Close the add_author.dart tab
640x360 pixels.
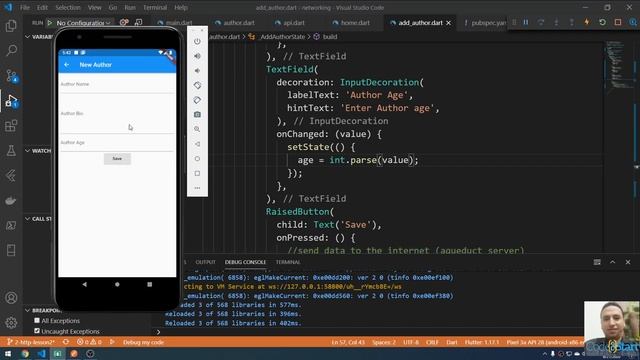[449, 23]
